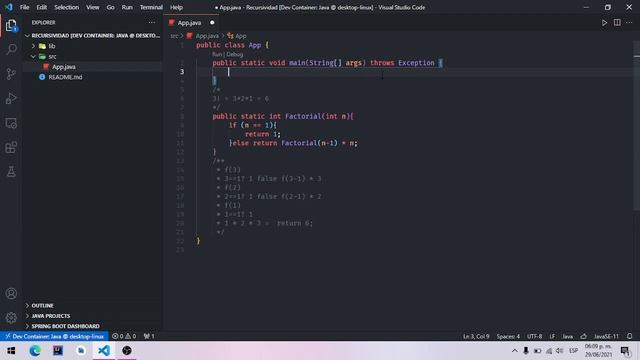This screenshot has width=640, height=360.
Task: Change end of line via LF
Action: [x=552, y=336]
